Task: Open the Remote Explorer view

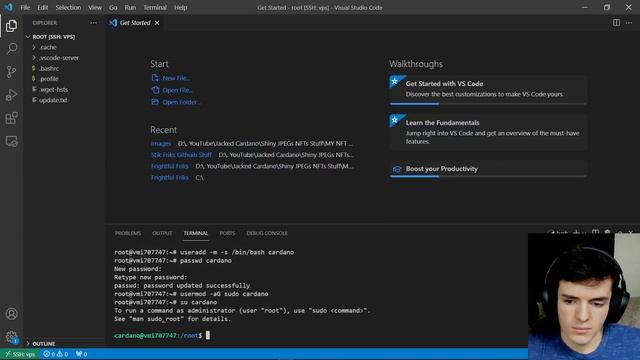Action: pos(11,141)
